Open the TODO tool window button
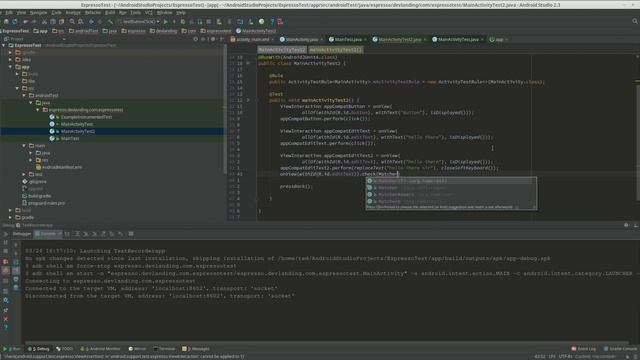 coord(64,349)
